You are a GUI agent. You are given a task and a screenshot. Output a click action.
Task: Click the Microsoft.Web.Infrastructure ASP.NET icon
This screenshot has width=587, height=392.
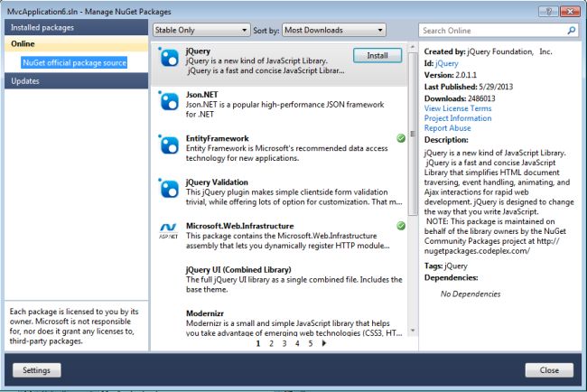168,230
